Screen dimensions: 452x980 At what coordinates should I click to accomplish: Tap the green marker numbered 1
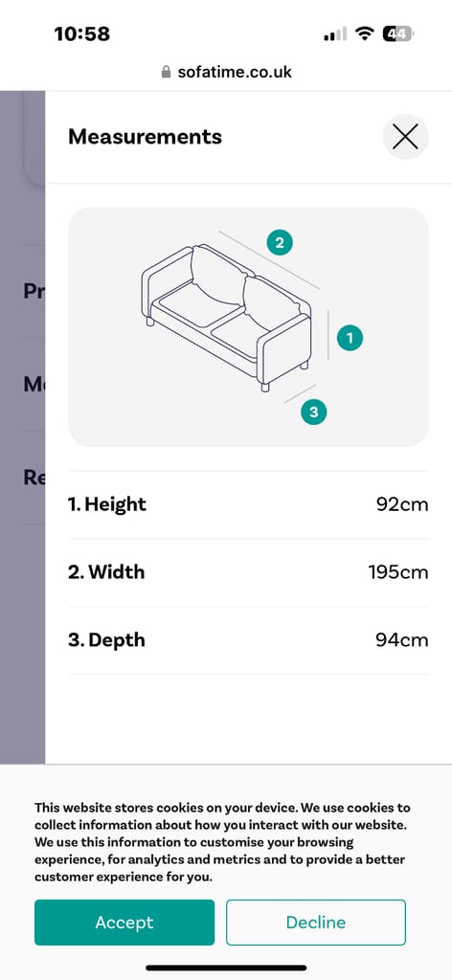(x=350, y=338)
